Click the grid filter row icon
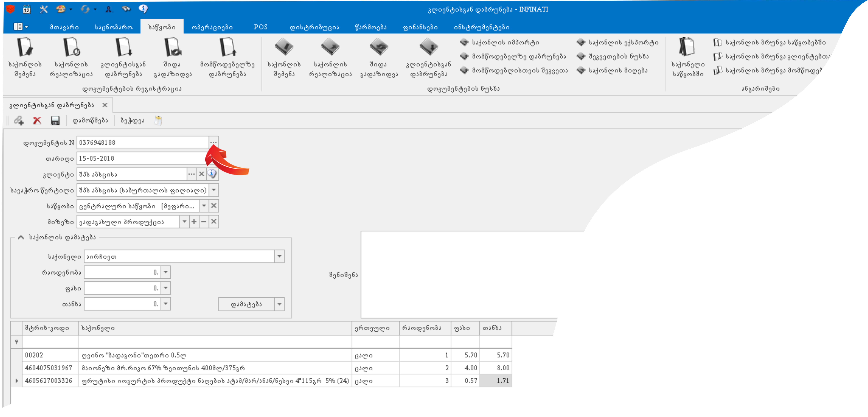The image size is (868, 417). (16, 342)
